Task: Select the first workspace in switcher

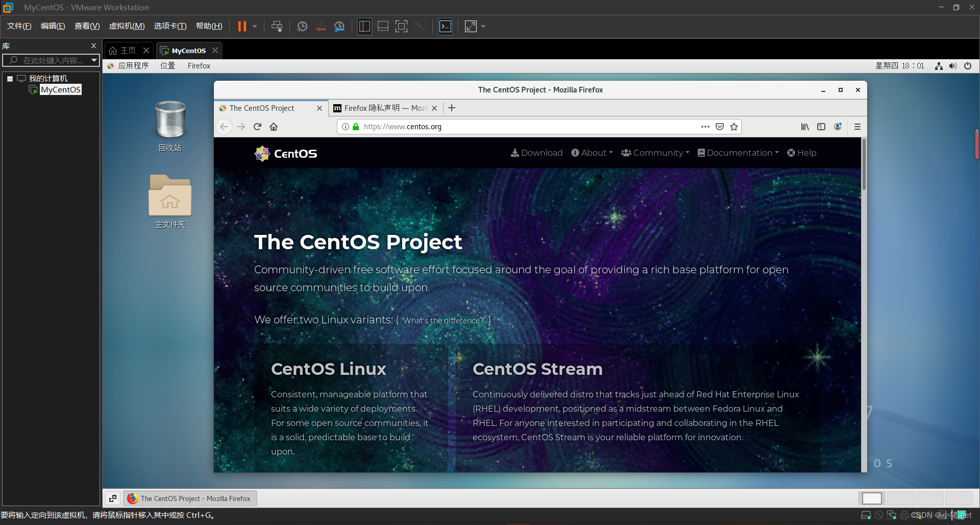Action: [x=872, y=498]
